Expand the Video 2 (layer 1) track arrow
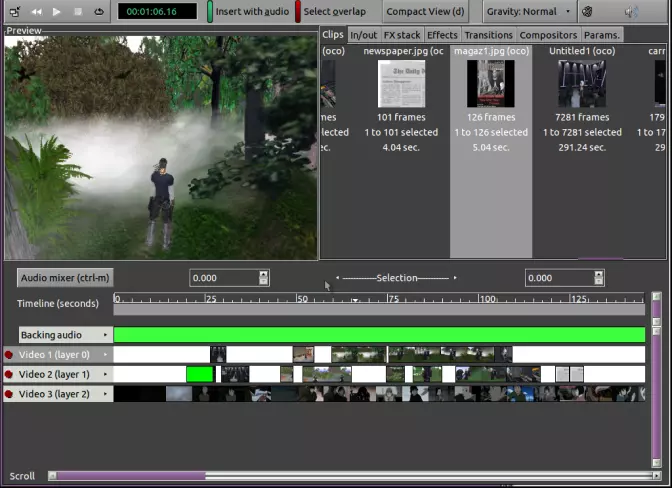672x488 pixels. click(105, 374)
